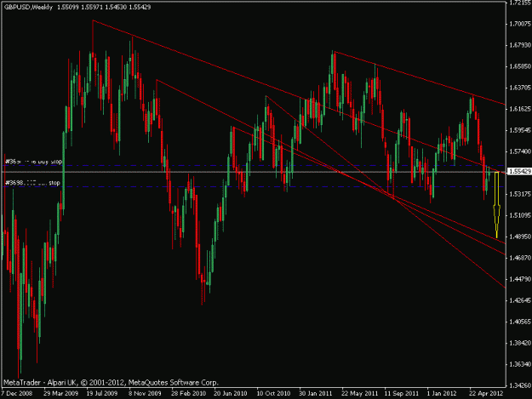Click price axis label 1.38420
Screen dimensions: 532x399
point(520,343)
